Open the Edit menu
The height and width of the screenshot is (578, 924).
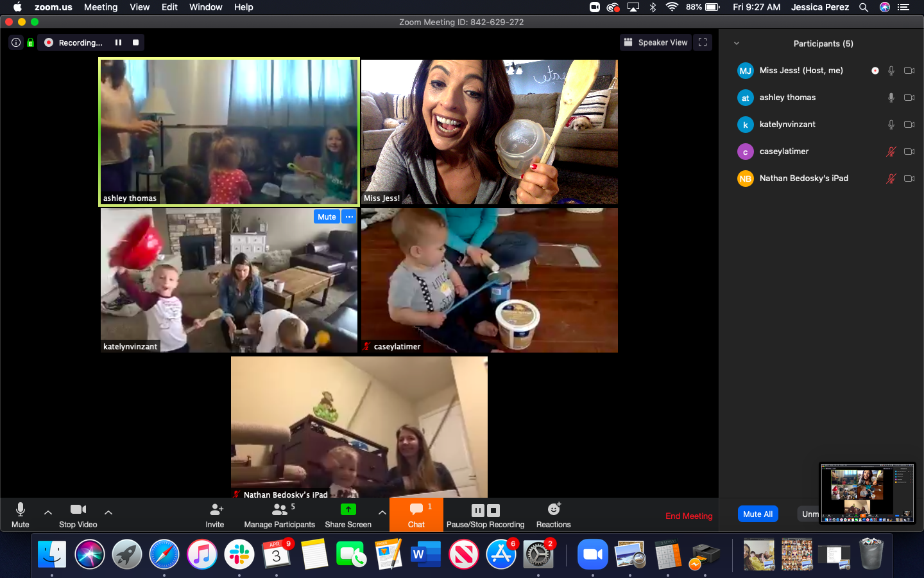click(169, 7)
